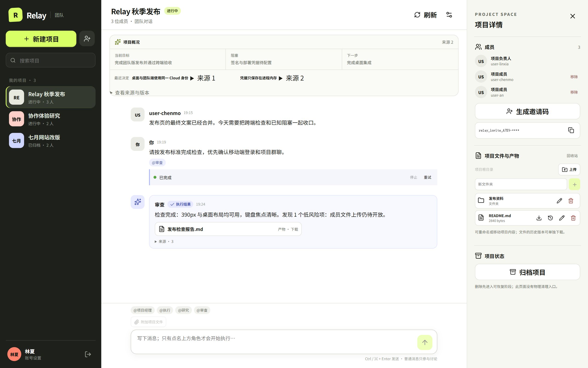Click the 项目概况 sparkle icon
588x368 pixels.
pyautogui.click(x=118, y=42)
